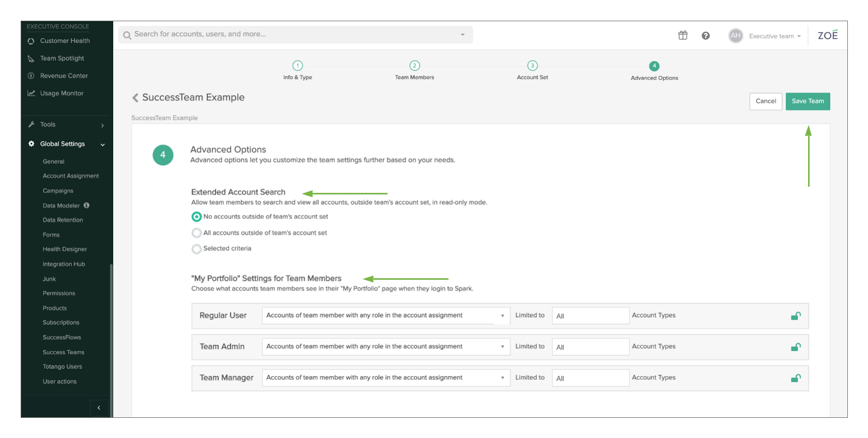
Task: Open Success Teams settings
Action: (x=64, y=353)
